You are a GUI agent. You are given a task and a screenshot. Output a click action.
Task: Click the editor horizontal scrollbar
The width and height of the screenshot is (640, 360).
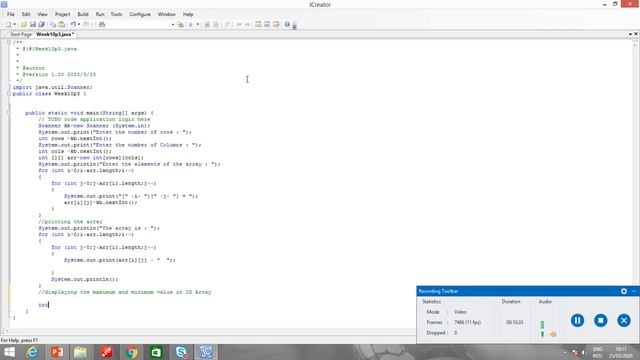[x=210, y=331]
